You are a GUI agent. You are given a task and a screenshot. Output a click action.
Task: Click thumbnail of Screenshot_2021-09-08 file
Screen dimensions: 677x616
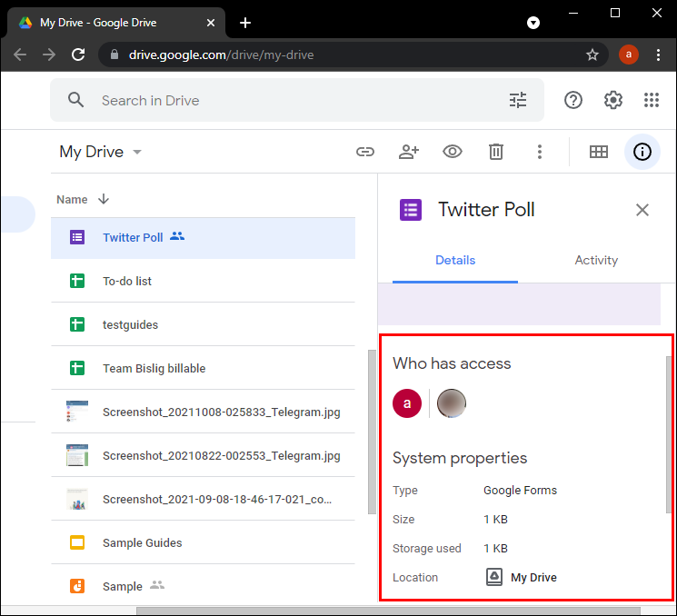point(77,499)
